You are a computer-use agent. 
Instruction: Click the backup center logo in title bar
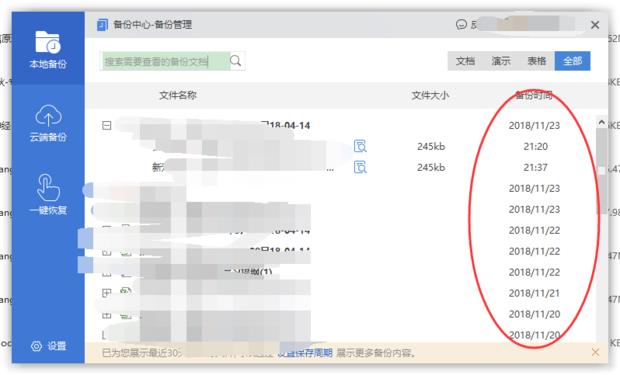(x=102, y=25)
